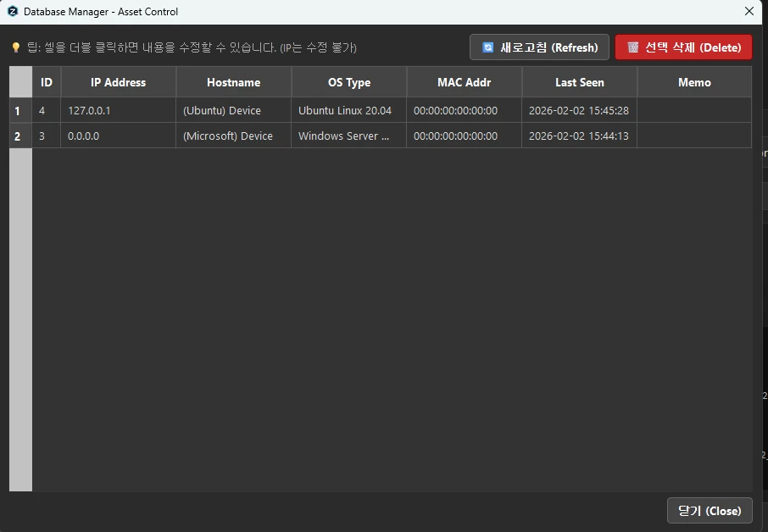Click the Memo column header
The width and height of the screenshot is (768, 532).
(x=694, y=82)
